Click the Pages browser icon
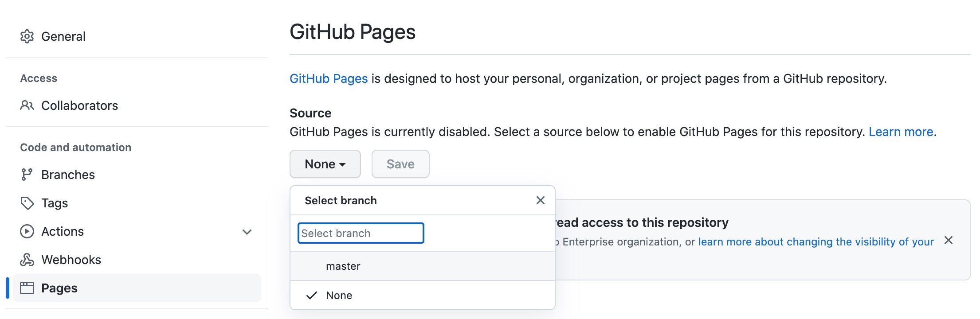980x319 pixels. [27, 288]
